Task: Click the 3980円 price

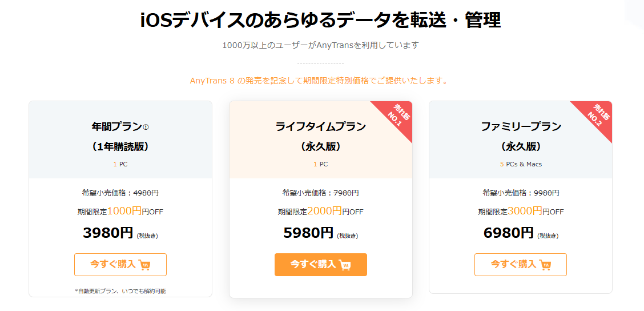Action: 108,233
